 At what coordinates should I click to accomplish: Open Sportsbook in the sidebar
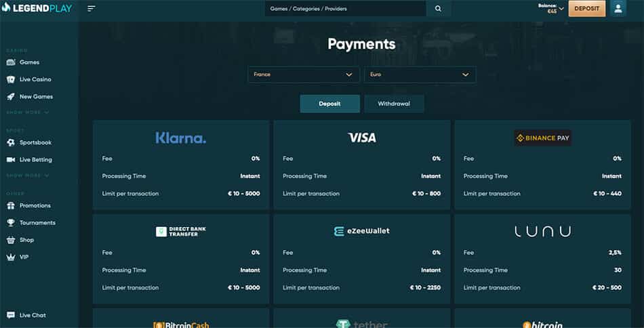[x=36, y=142]
